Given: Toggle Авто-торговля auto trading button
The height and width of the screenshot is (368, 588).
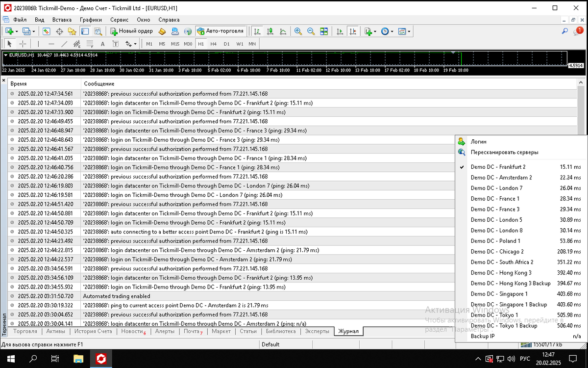Looking at the screenshot, I should pos(220,31).
